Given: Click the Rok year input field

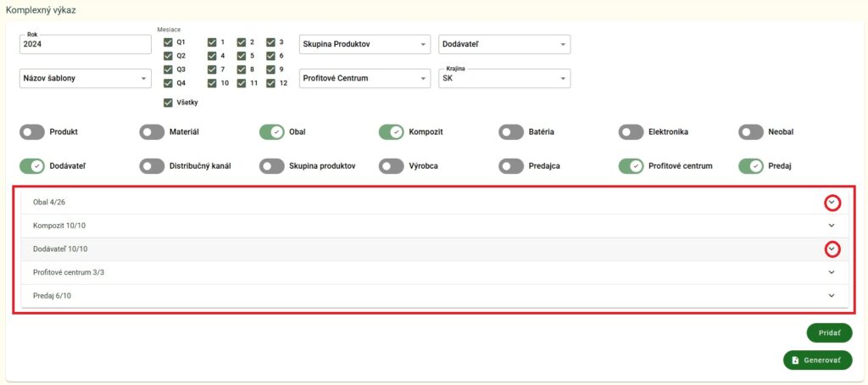Looking at the screenshot, I should [x=84, y=44].
